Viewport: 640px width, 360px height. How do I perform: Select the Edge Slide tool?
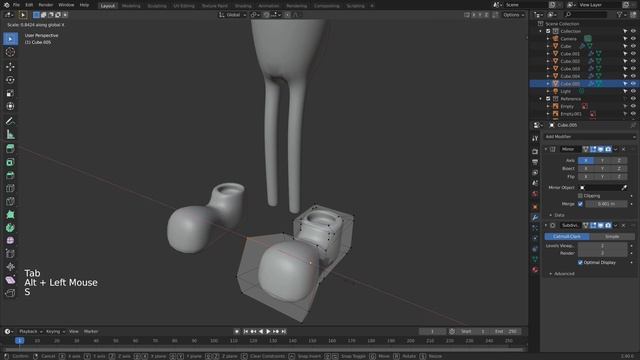pyautogui.click(x=10, y=253)
